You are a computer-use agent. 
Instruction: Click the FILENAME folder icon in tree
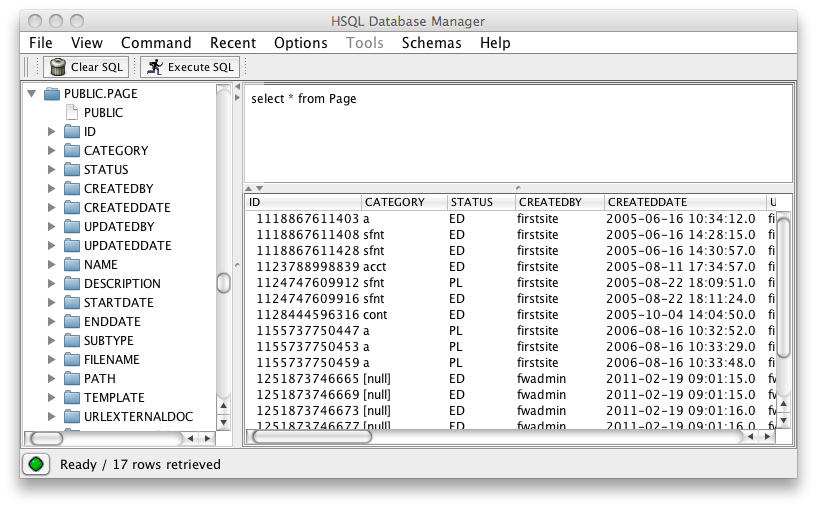(72, 360)
